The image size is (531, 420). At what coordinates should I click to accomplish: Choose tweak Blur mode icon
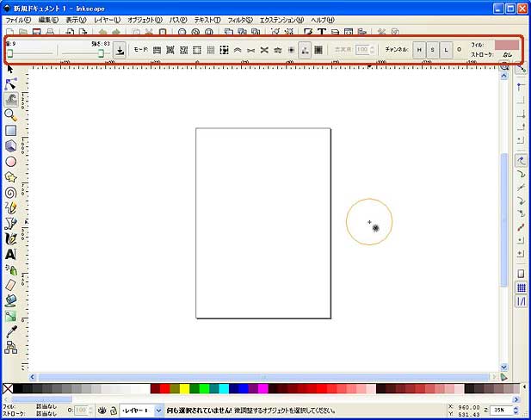[318, 50]
